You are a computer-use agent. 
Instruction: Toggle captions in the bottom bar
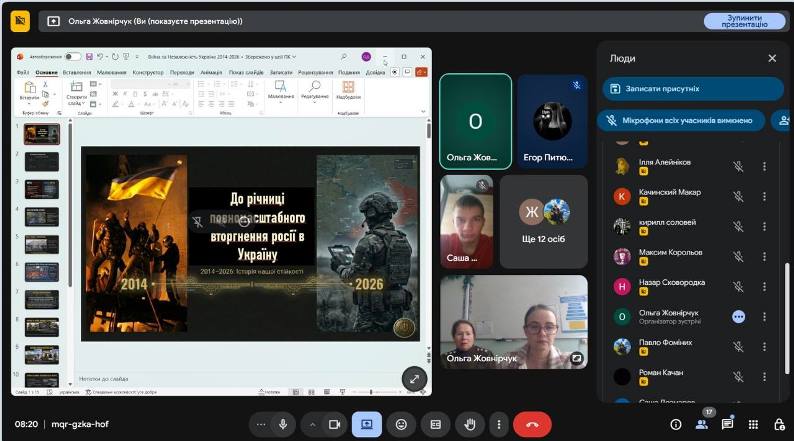click(435, 424)
